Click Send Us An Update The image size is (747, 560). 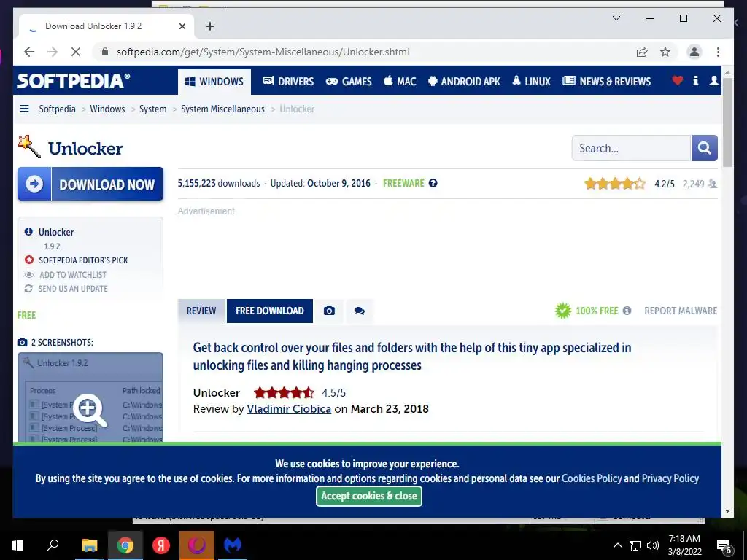(x=73, y=289)
